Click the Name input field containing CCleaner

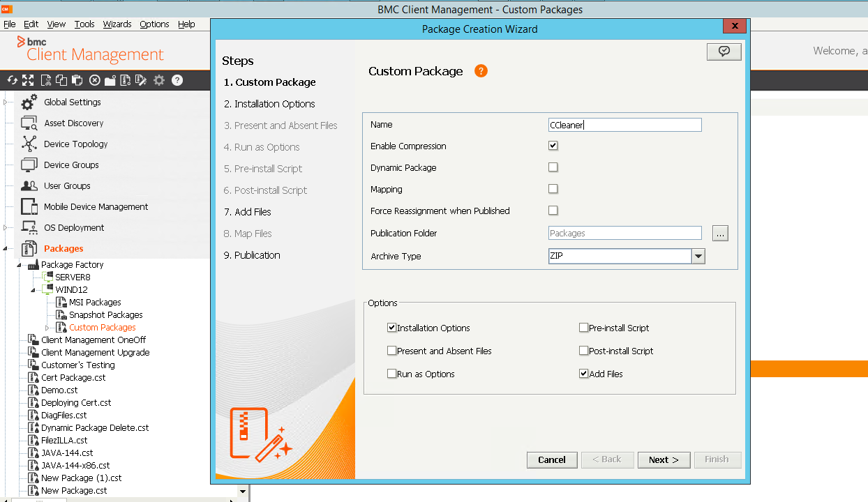tap(624, 125)
